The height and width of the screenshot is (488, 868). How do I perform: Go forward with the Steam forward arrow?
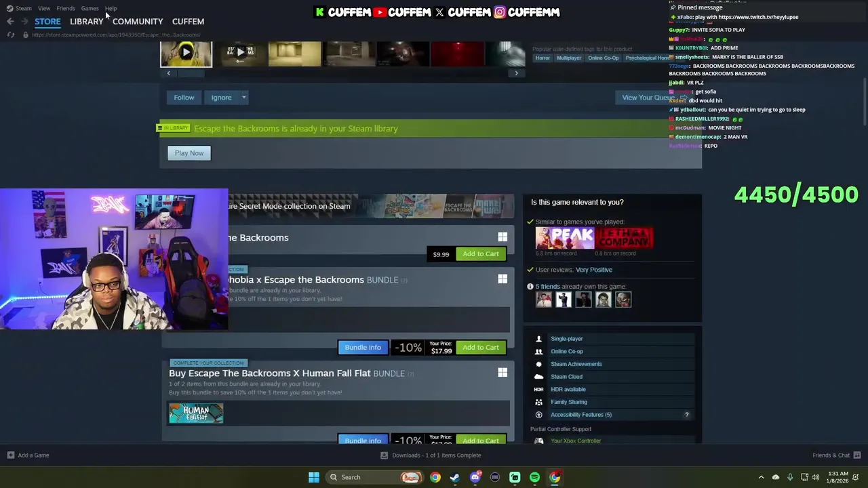click(x=25, y=21)
